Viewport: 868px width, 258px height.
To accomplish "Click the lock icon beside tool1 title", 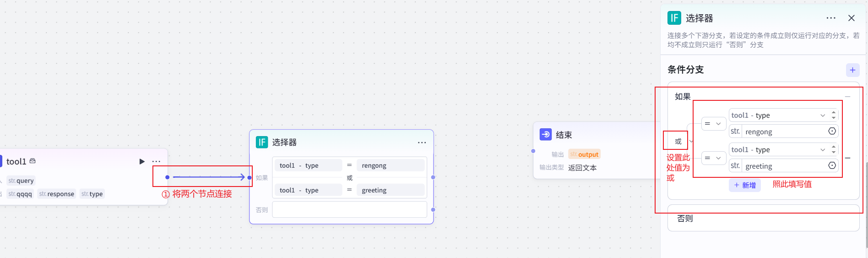I will 33,161.
